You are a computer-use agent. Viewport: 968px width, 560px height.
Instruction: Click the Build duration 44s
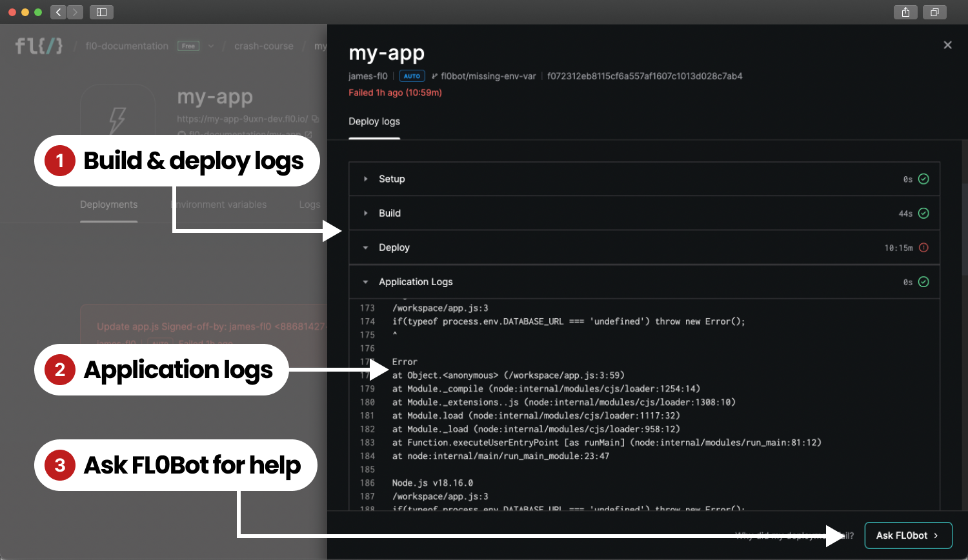[905, 214]
